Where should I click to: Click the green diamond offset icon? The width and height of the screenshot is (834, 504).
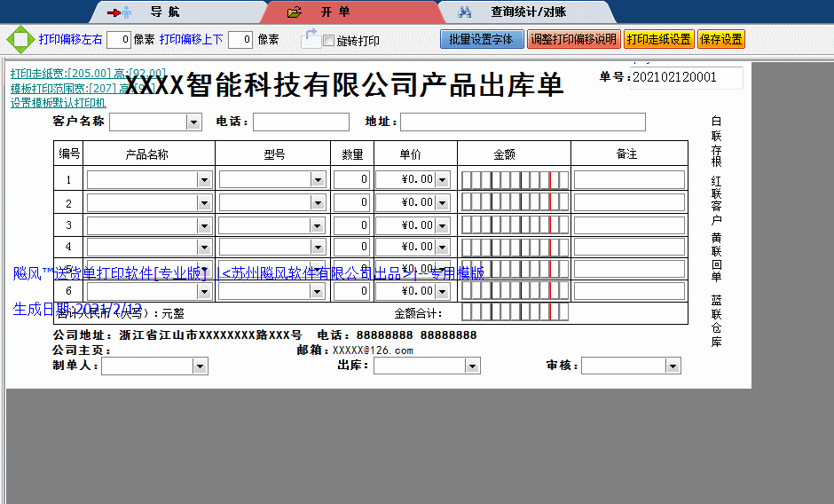point(20,39)
